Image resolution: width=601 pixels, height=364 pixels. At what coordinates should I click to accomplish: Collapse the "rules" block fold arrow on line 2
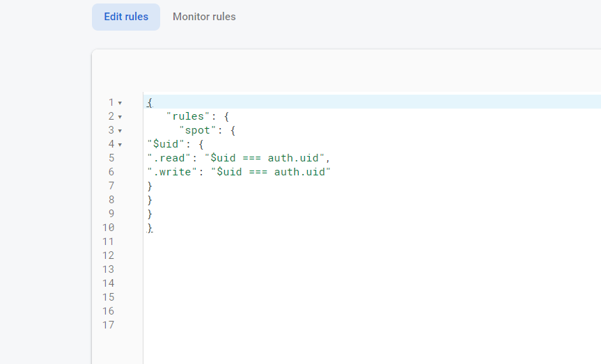[x=120, y=117]
